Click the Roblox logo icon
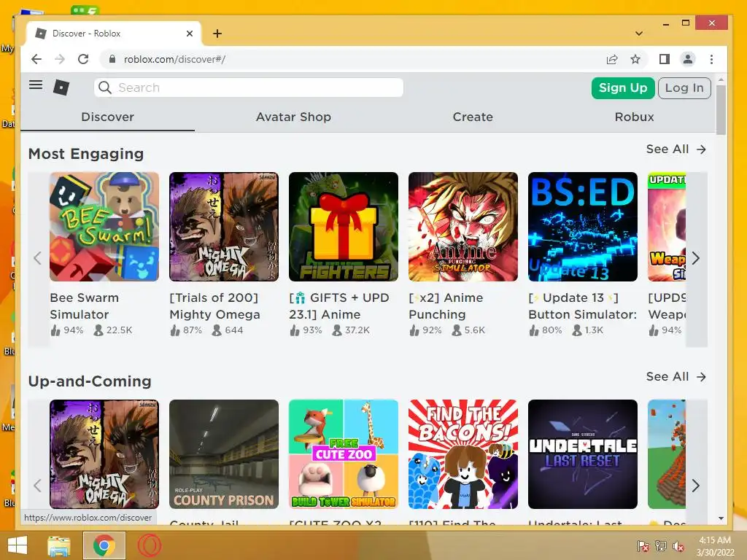 61,87
